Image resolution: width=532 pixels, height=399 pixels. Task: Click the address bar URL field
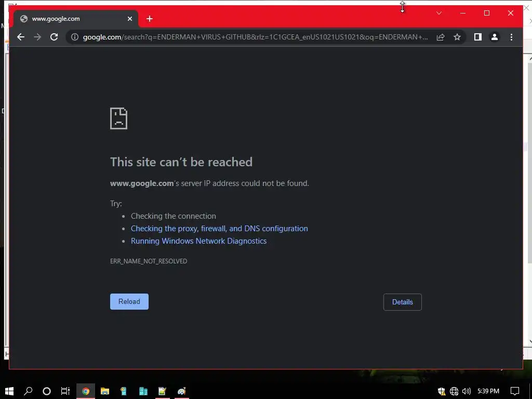pyautogui.click(x=256, y=37)
